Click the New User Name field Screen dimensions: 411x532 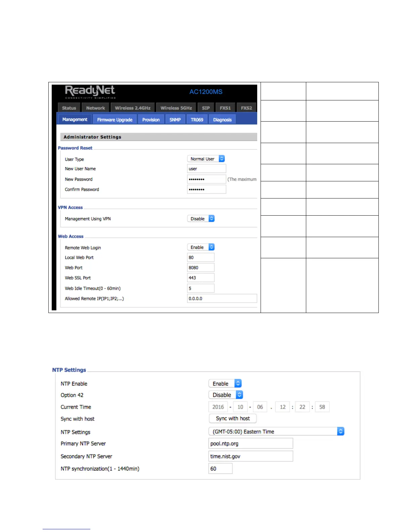click(207, 169)
